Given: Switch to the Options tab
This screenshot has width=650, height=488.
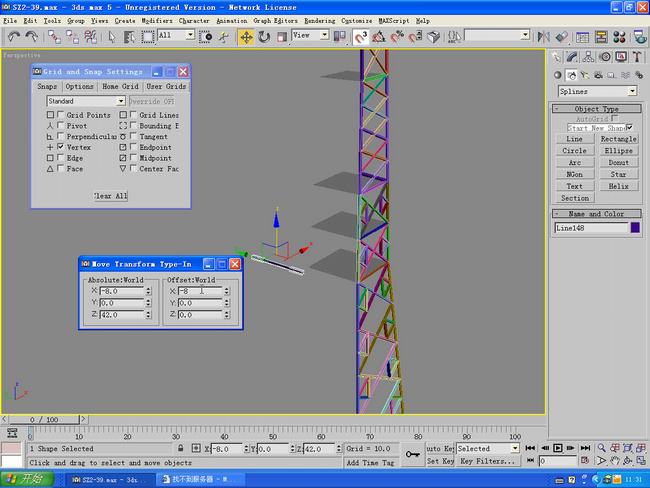Looking at the screenshot, I should pyautogui.click(x=79, y=86).
